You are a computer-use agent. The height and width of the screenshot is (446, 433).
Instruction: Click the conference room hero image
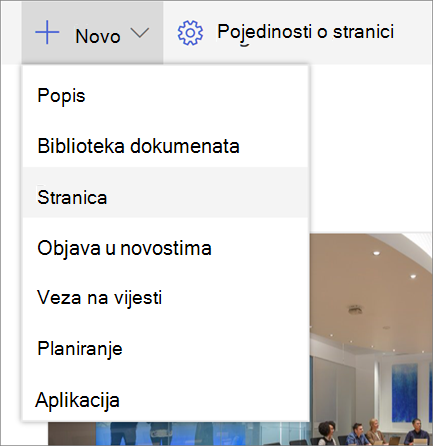pyautogui.click(x=371, y=339)
